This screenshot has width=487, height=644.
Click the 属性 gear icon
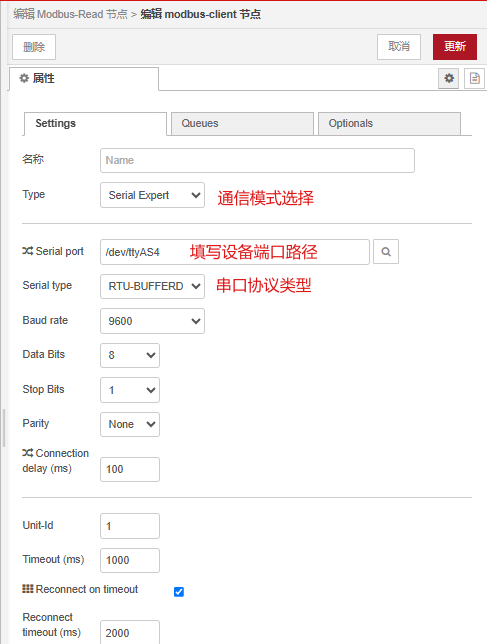pos(24,78)
